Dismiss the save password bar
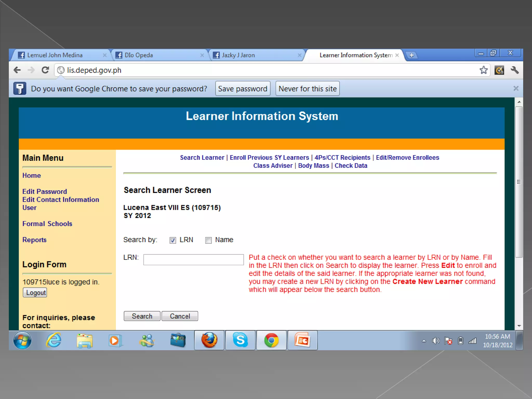The image size is (532, 399). point(516,88)
